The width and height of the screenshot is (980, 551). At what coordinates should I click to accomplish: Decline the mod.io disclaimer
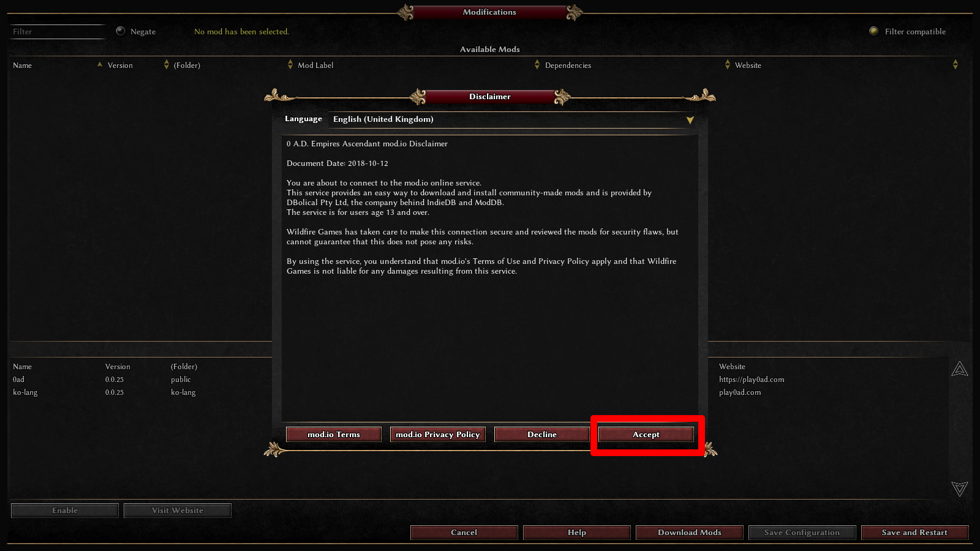click(542, 434)
